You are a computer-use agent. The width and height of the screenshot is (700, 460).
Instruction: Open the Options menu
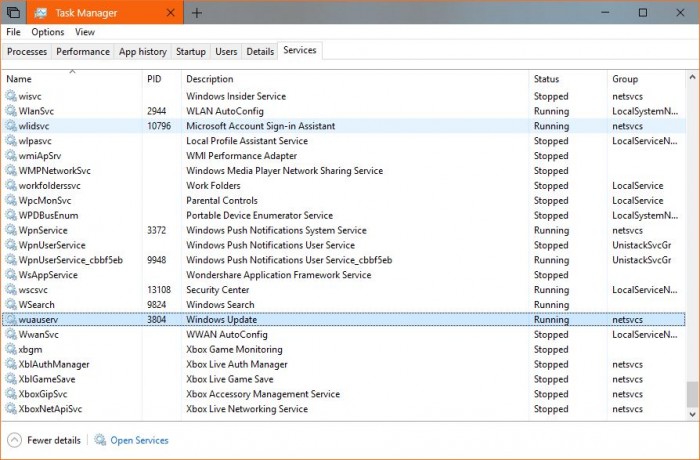pyautogui.click(x=47, y=32)
